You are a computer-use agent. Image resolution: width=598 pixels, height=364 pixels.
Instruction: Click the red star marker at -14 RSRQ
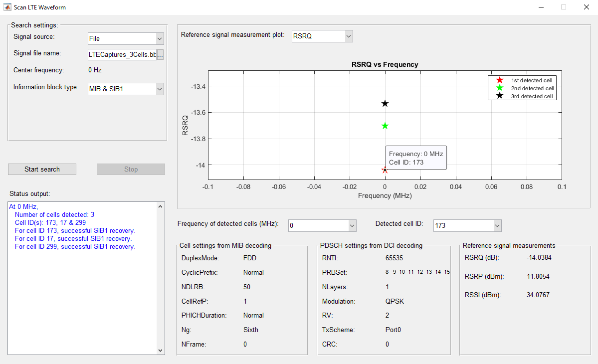pos(385,170)
